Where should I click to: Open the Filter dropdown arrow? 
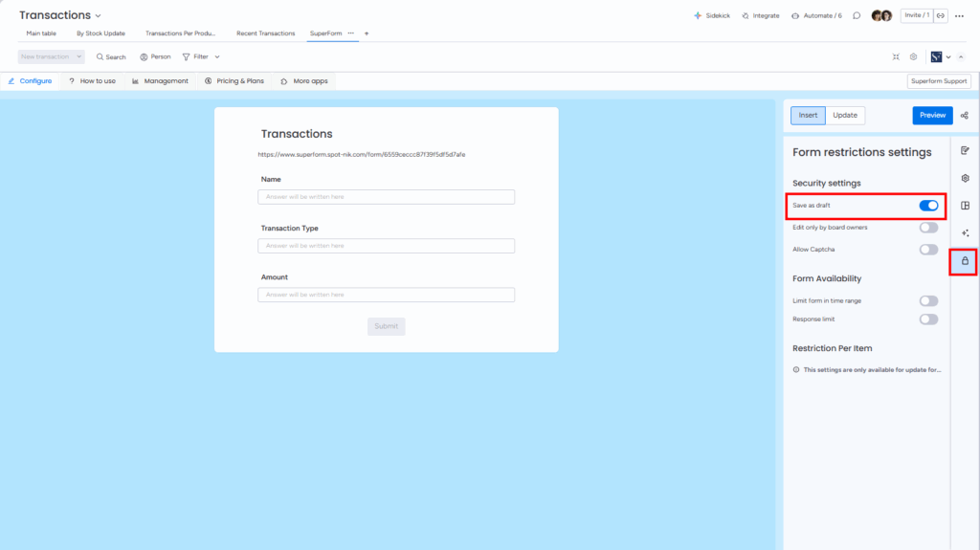click(x=217, y=57)
